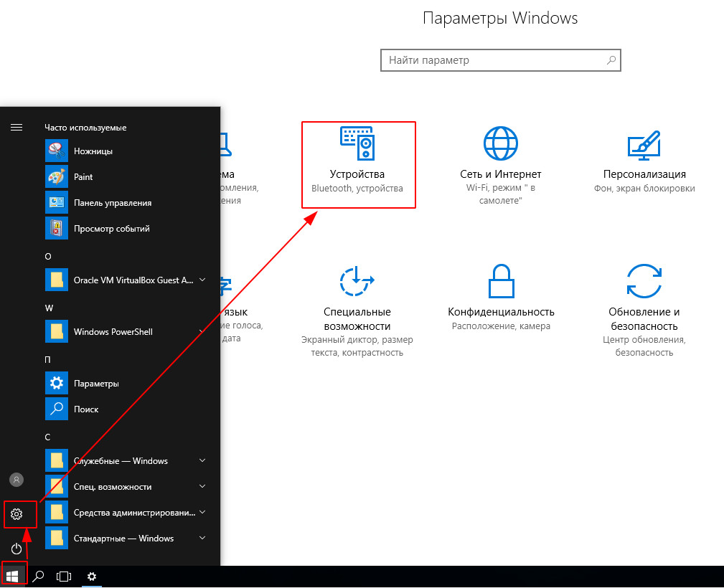Viewport: 724px width, 588px height.
Task: Click Центр обновления, безопасность subtitle text
Action: click(644, 346)
